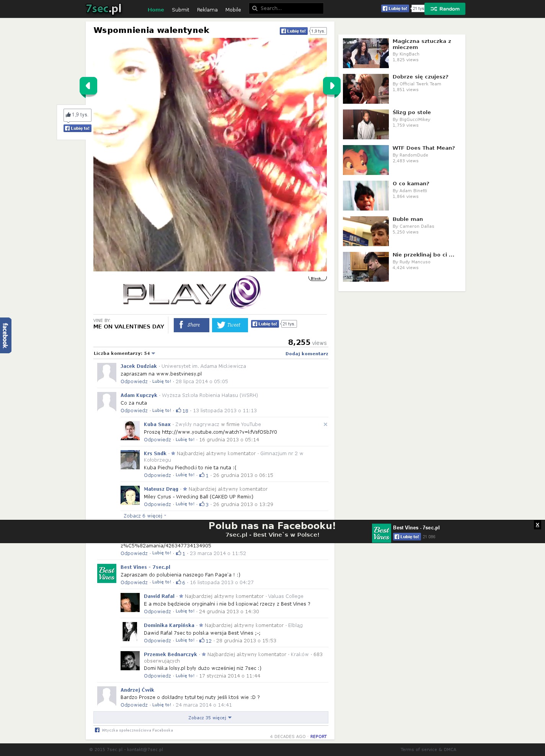This screenshot has height=756, width=545.
Task: Click thumbs-up count on Adam Kupczyk comment
Action: click(182, 411)
